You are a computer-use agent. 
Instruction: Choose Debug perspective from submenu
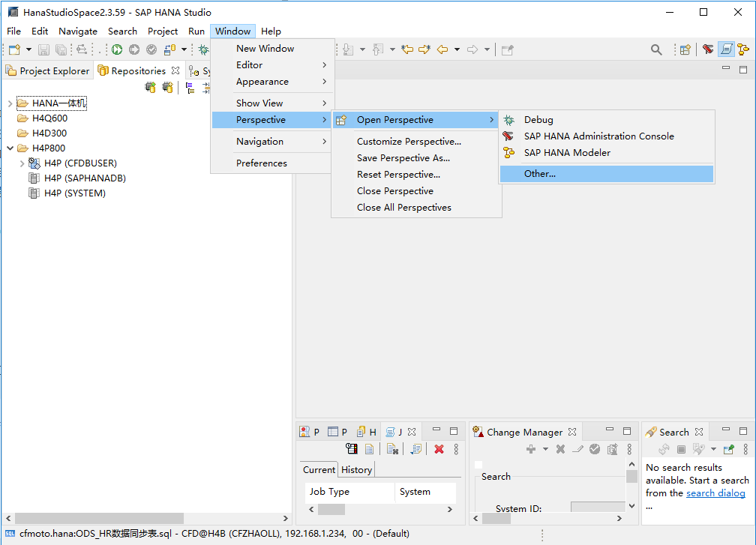607,120
